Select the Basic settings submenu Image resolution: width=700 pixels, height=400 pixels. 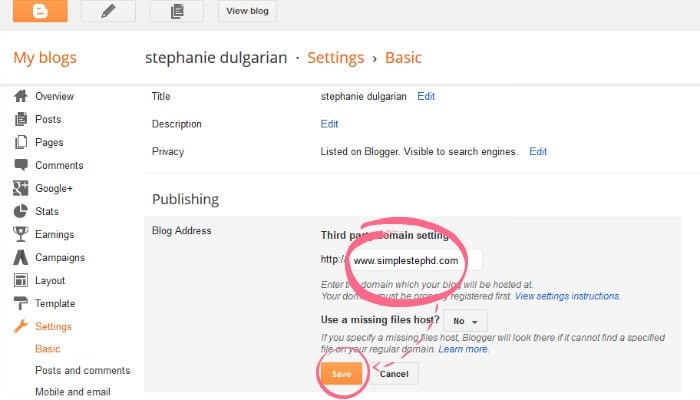(x=47, y=349)
